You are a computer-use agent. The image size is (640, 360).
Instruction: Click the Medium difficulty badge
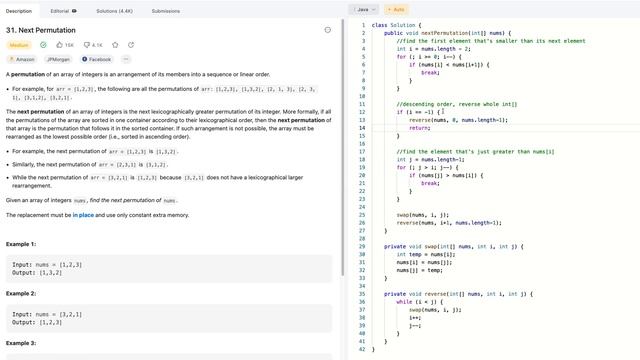pyautogui.click(x=19, y=45)
